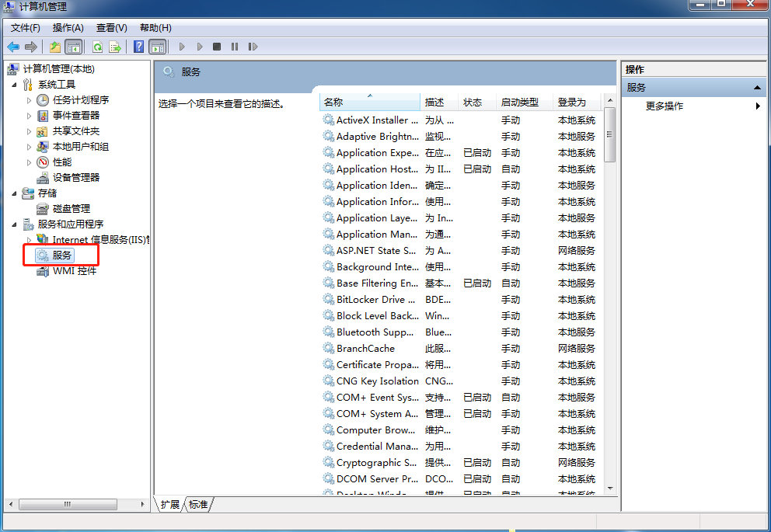Viewport: 771px width, 532px height.
Task: Click the Refresh toolbar icon
Action: point(98,47)
